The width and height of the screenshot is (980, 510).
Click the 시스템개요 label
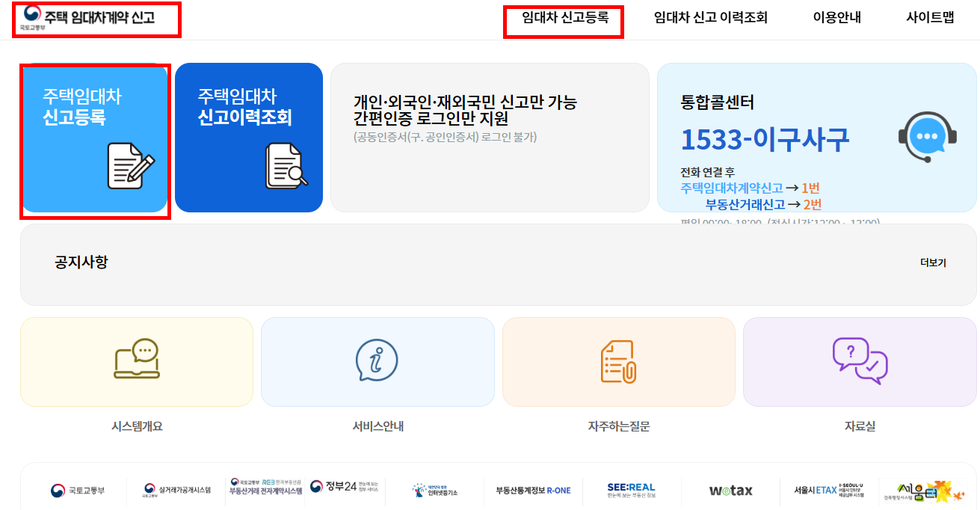[x=137, y=426]
